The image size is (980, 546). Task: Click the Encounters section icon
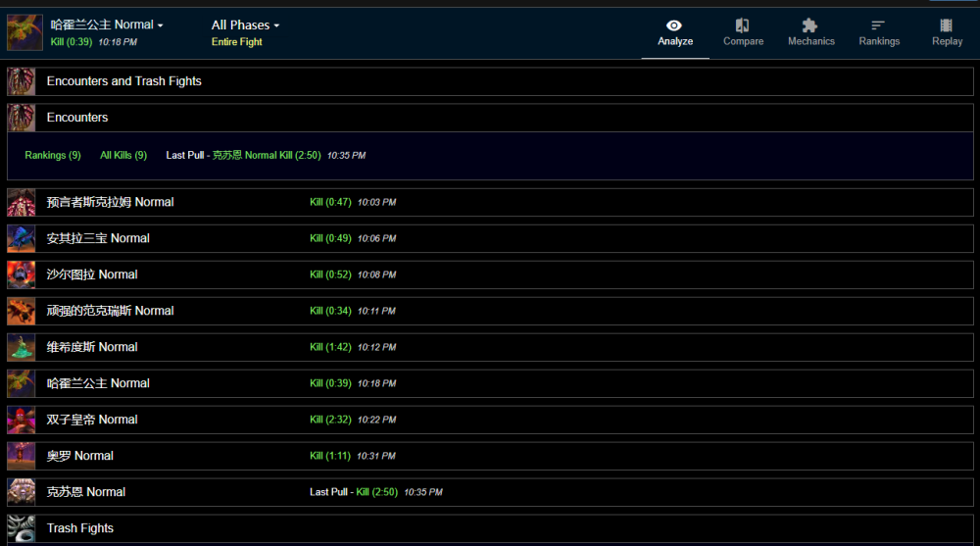[22, 118]
